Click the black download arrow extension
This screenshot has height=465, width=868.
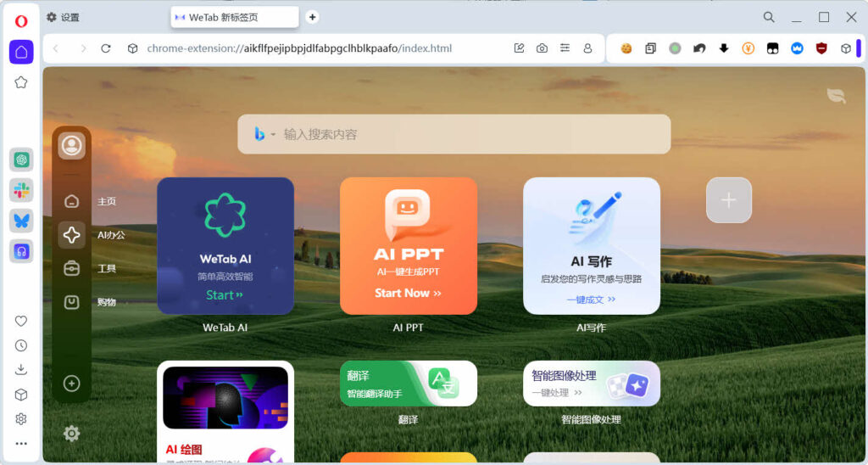point(724,48)
